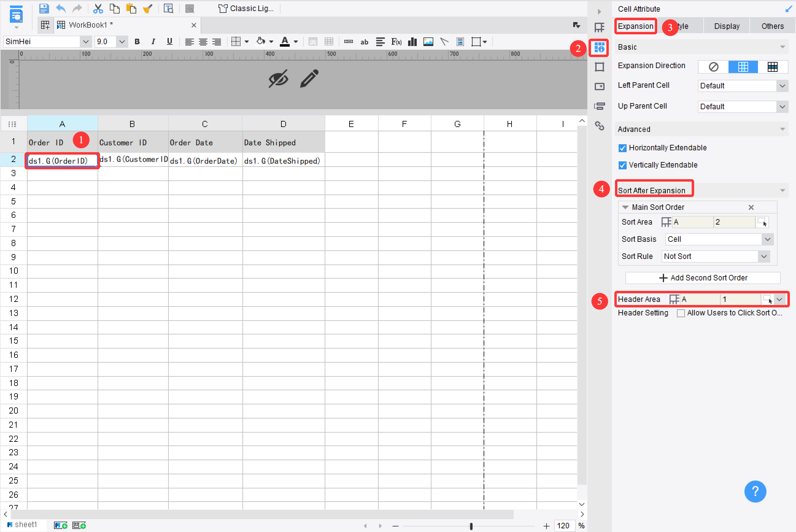Click the pencil edit icon
The height and width of the screenshot is (532, 796).
309,79
